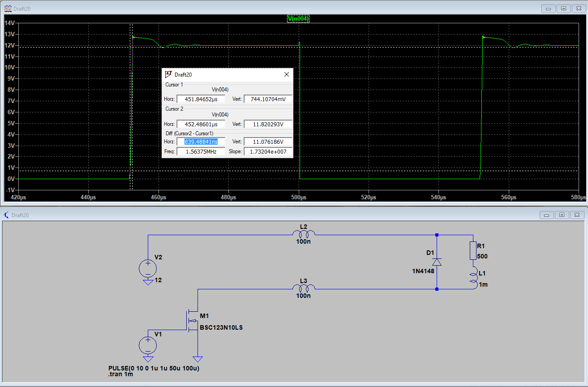
Task: Click the PULSE(0 10 0 1u 1u 50u 100u) text
Action: [x=154, y=368]
